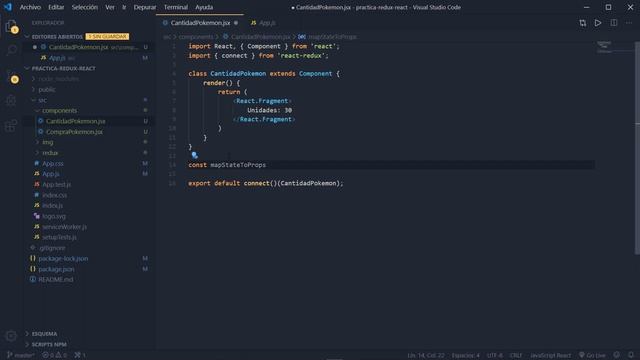Screen dimensions: 640x360
Task: Click the Run code play icon
Action: tap(598, 23)
